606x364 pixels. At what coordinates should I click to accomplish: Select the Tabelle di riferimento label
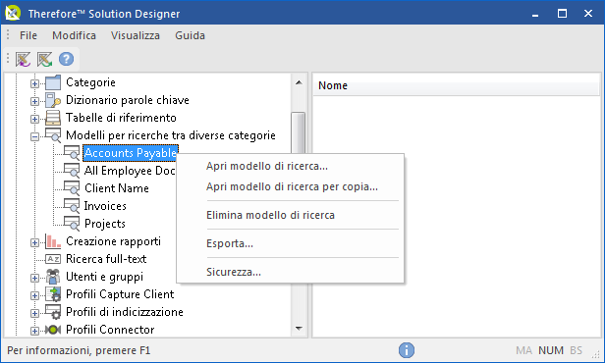[121, 118]
